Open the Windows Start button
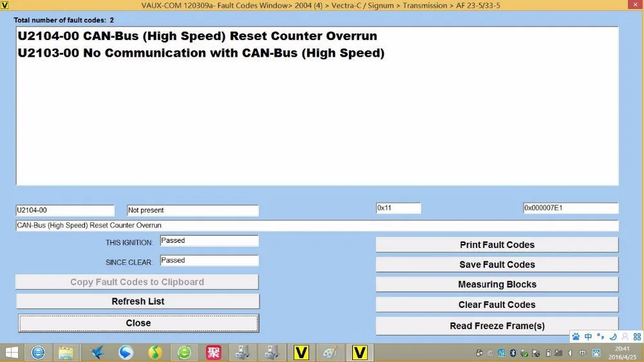This screenshot has height=362, width=644. coord(12,352)
